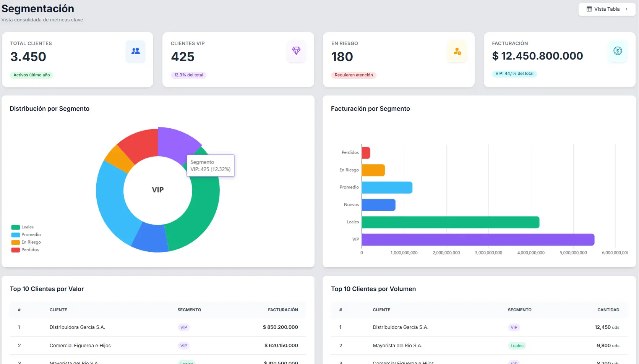
Task: Click the user warning icon in En Riesgo card
Action: tap(457, 51)
